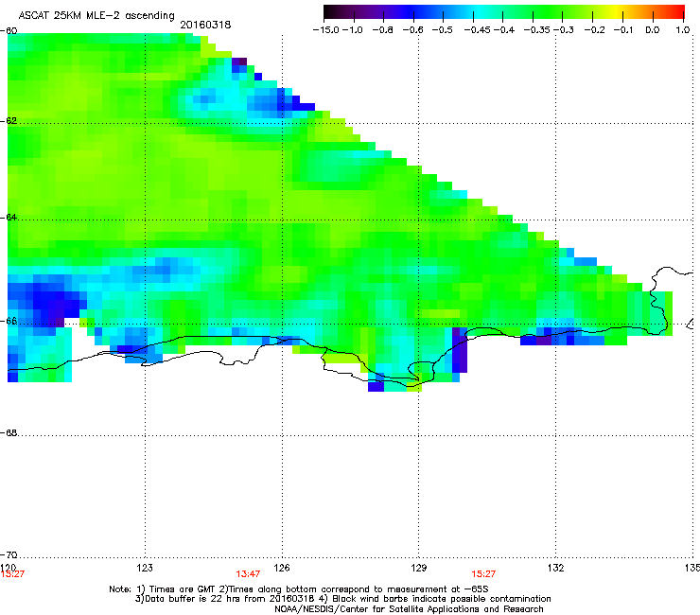Viewport: 700px width, 615px height.
Task: Click the yellow section of the color bar
Action: 616,11
